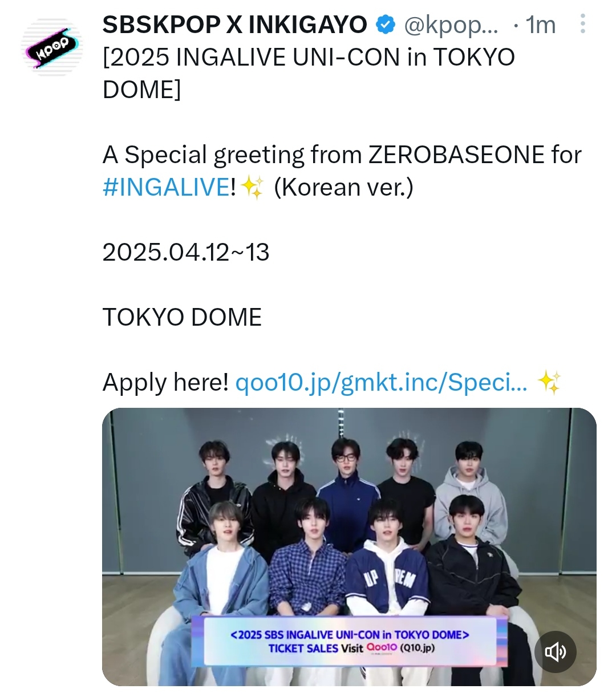This screenshot has width=616, height=697.
Task: Open the qoo10.jp ticket application link
Action: click(381, 382)
